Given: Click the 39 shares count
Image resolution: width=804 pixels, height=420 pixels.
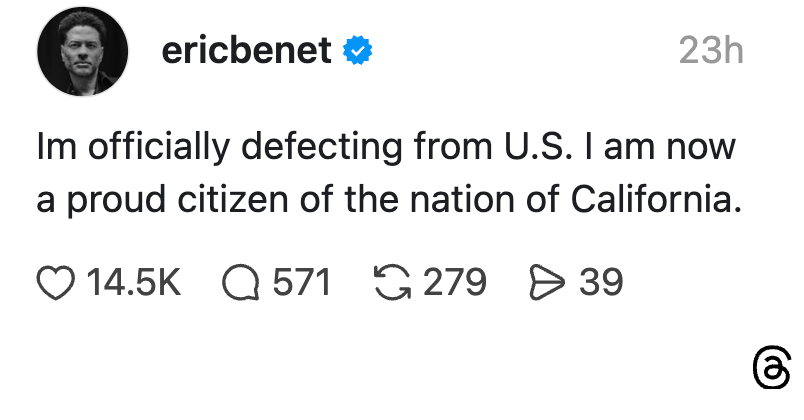Looking at the screenshot, I should click(602, 283).
